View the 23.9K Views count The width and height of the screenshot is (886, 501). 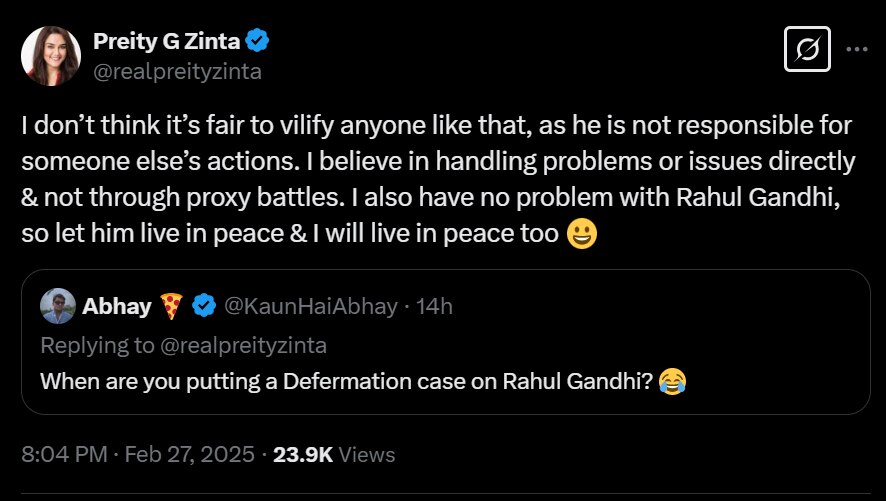303,454
